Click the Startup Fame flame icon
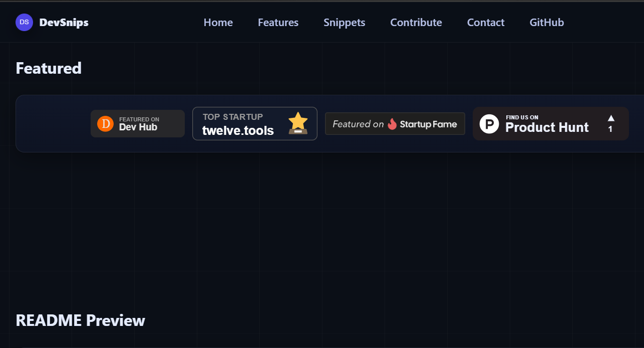Image resolution: width=644 pixels, height=348 pixels. pos(392,124)
